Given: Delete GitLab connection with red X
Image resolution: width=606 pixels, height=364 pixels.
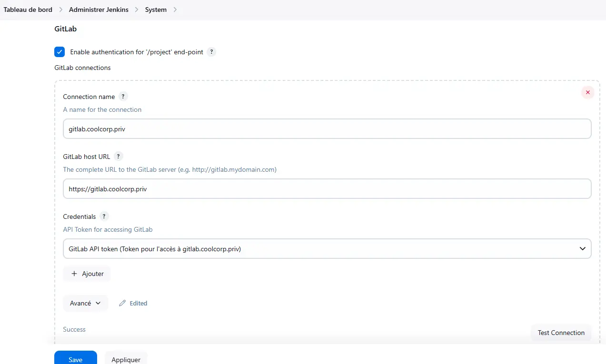Looking at the screenshot, I should 587,92.
